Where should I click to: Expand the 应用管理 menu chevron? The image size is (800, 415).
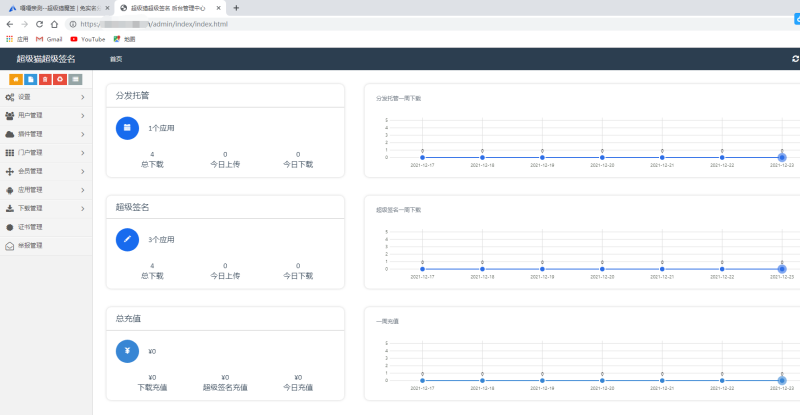tap(83, 190)
